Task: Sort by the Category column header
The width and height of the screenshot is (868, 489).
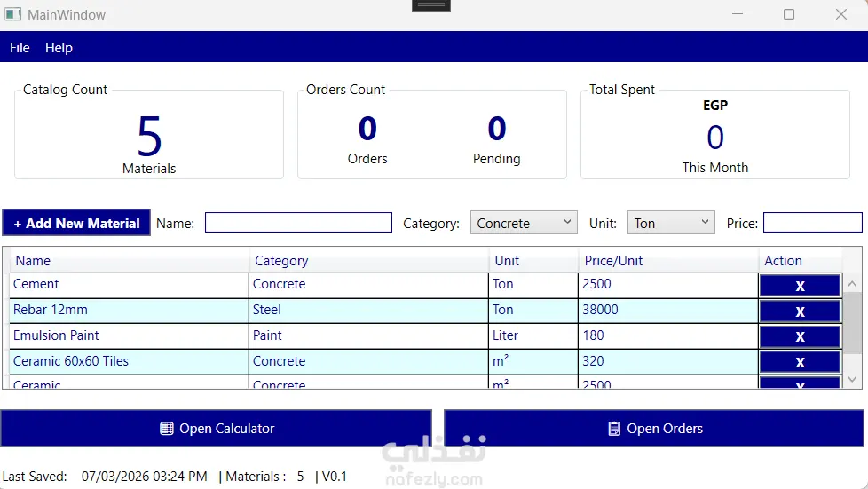Action: click(368, 260)
